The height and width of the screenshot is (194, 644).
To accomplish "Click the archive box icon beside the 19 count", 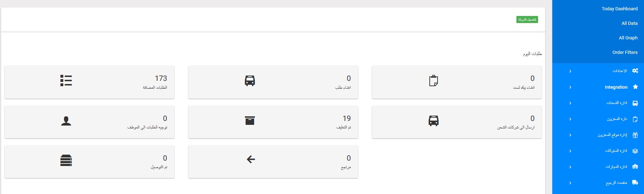I will tap(250, 121).
